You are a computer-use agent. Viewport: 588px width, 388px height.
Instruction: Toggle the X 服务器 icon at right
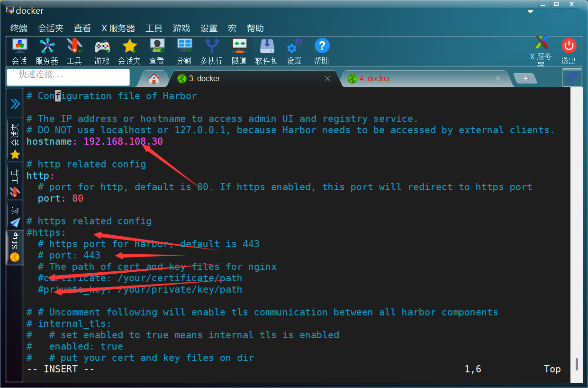[x=541, y=51]
